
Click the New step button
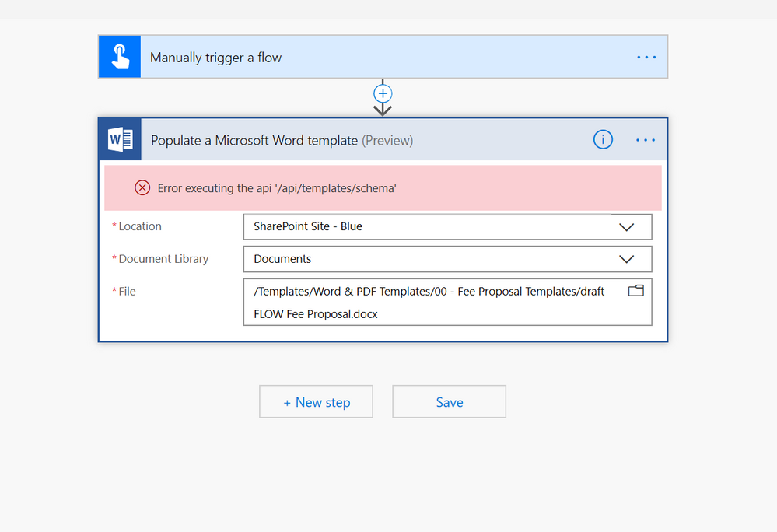tap(316, 402)
